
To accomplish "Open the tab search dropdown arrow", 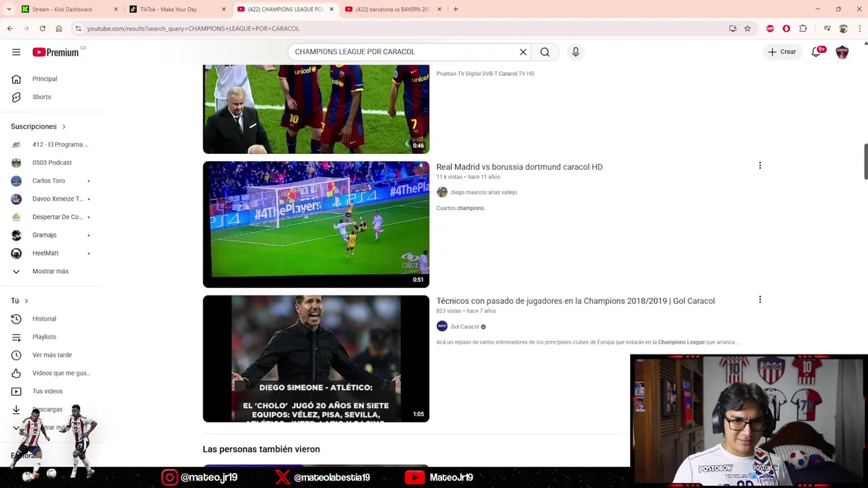I will pos(9,9).
